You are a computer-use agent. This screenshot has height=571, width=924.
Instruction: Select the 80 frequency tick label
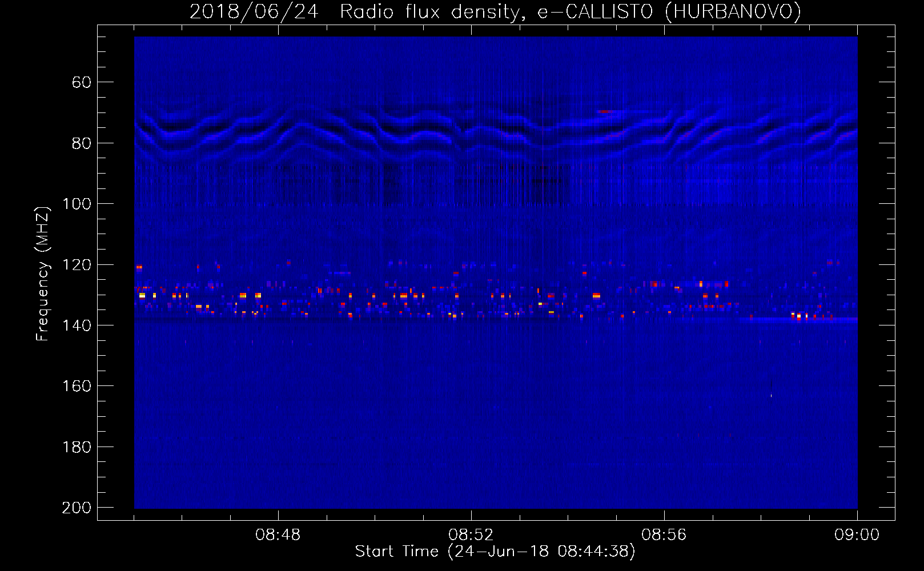click(82, 143)
